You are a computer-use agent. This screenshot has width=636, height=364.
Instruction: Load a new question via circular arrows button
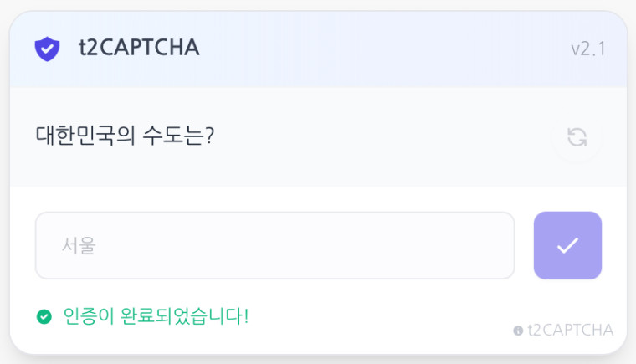(577, 137)
